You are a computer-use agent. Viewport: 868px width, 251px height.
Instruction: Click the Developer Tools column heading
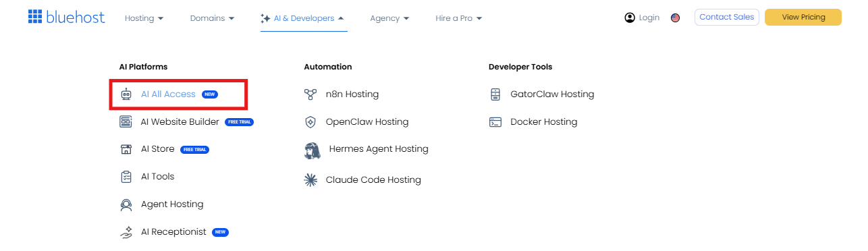click(x=520, y=67)
